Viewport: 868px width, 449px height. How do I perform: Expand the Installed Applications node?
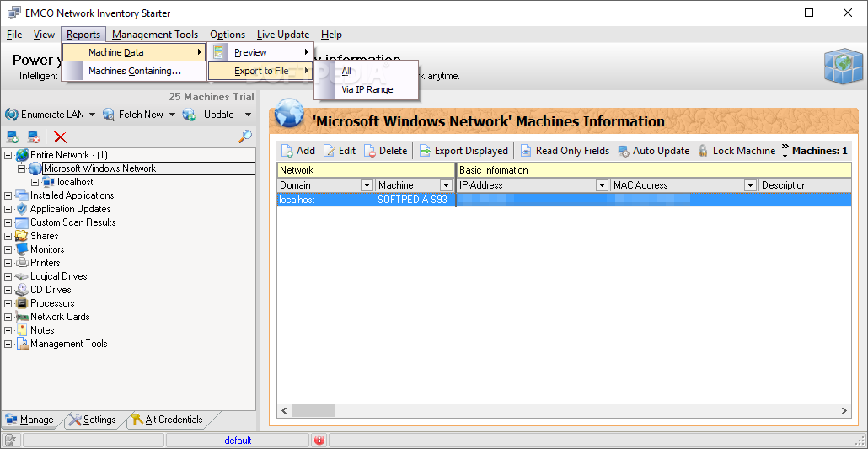click(x=8, y=195)
